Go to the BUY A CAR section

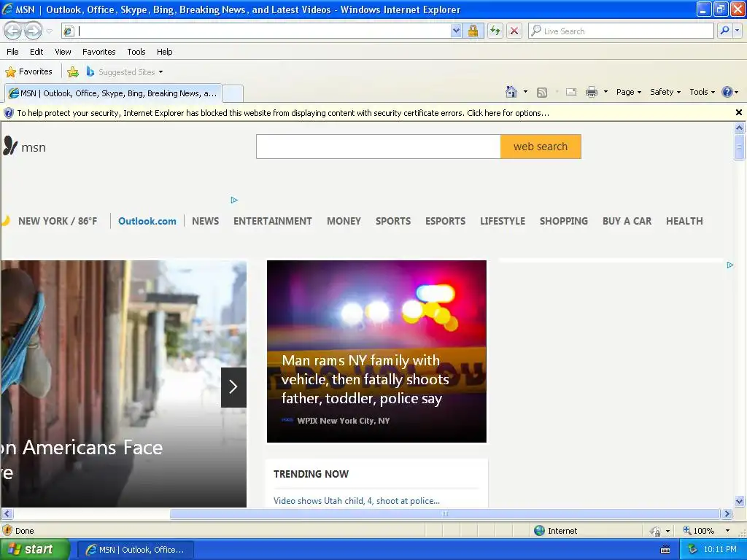click(x=627, y=221)
